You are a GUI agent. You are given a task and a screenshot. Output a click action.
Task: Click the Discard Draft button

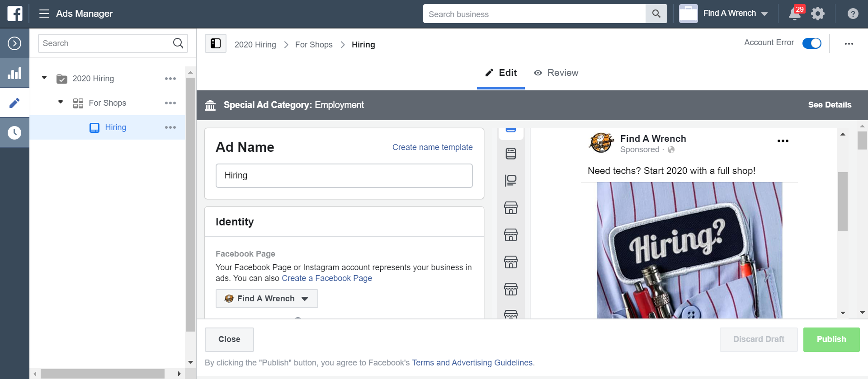pyautogui.click(x=759, y=339)
